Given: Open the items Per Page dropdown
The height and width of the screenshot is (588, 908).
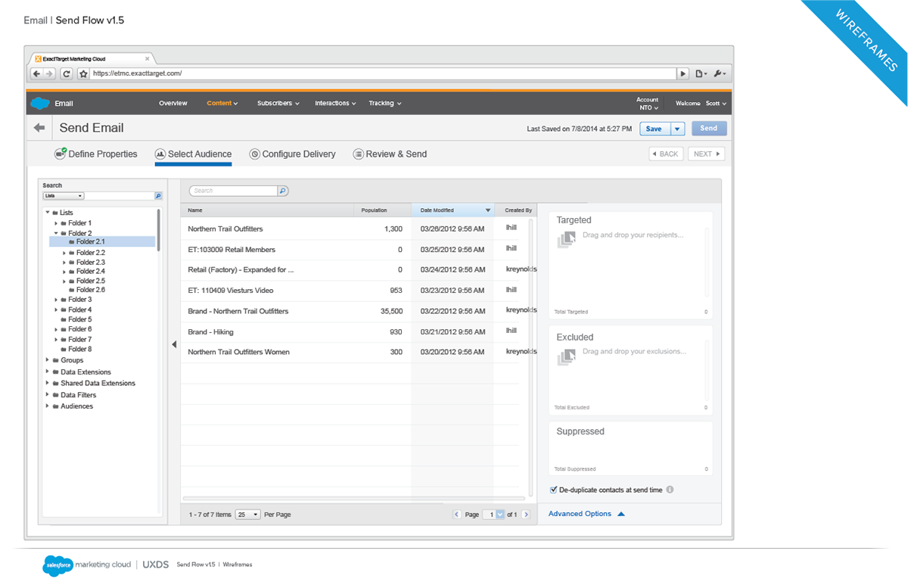Looking at the screenshot, I should tap(247, 515).
